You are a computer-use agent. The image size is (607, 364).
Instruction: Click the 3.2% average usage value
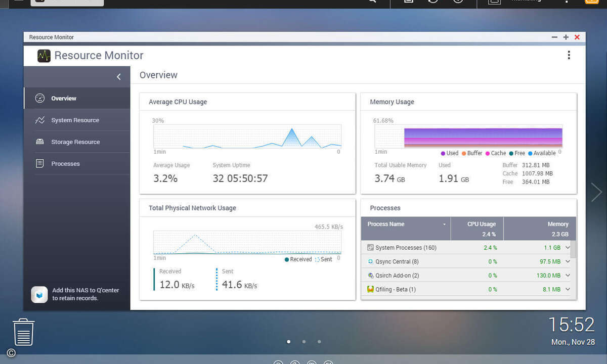click(165, 178)
